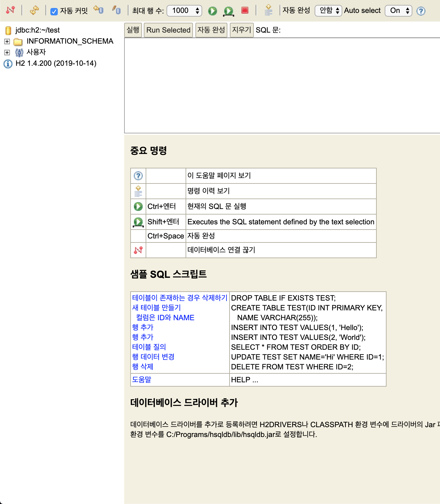The height and width of the screenshot is (504, 440).
Task: Click the 'HELP ...' cell text
Action: click(x=245, y=380)
